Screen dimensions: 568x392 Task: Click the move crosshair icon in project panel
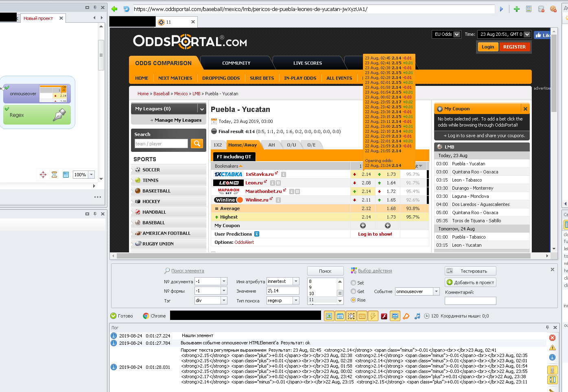(x=43, y=175)
